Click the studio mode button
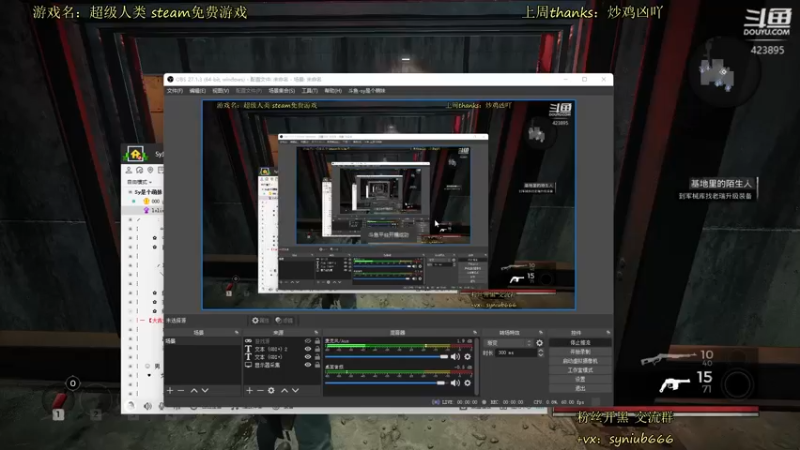The image size is (800, 450). tap(580, 370)
